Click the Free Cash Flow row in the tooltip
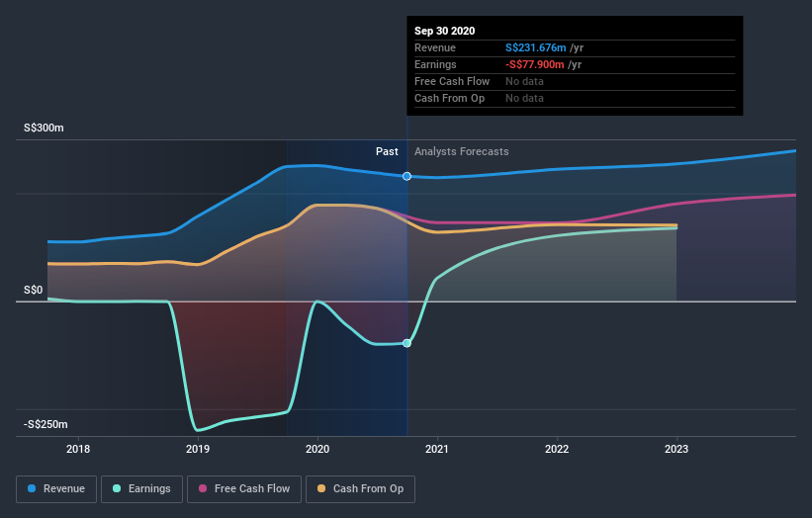 point(575,82)
